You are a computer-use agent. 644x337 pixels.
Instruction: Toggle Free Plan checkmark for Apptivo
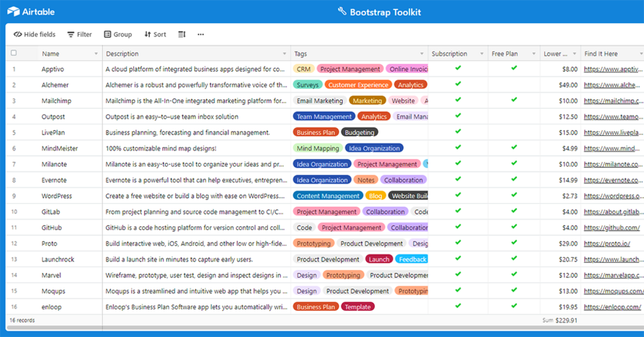(514, 68)
